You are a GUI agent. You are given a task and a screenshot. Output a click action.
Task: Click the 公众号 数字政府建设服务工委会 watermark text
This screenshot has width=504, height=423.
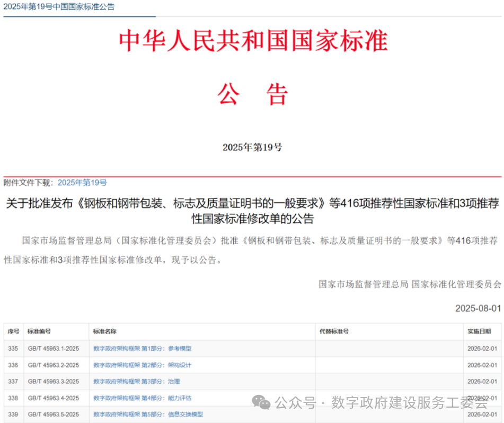pyautogui.click(x=381, y=403)
